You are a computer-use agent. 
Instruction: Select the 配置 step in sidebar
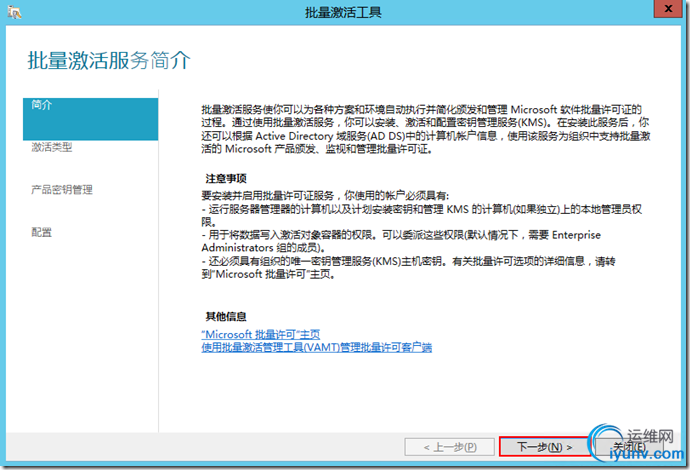coord(41,232)
